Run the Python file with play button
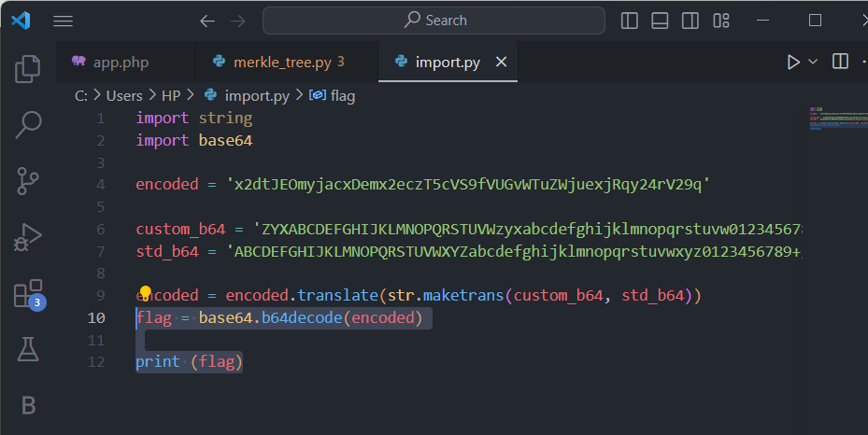The image size is (868, 435). [x=793, y=62]
